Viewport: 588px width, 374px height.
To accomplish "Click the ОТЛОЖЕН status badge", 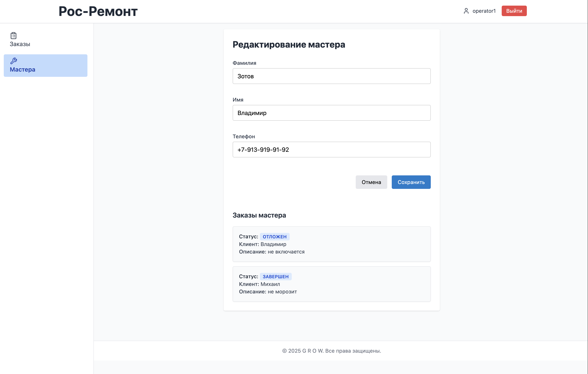I will [274, 236].
